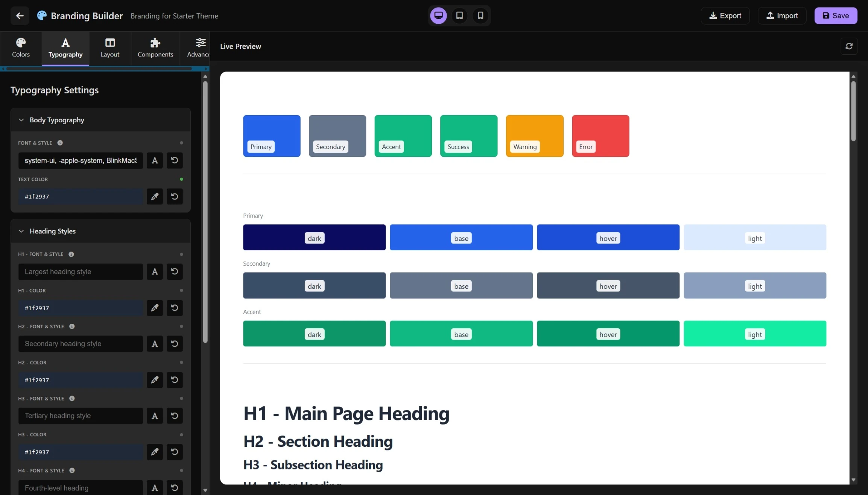Click the palette icon beside Branding Builder
868x495 pixels.
(41, 15)
